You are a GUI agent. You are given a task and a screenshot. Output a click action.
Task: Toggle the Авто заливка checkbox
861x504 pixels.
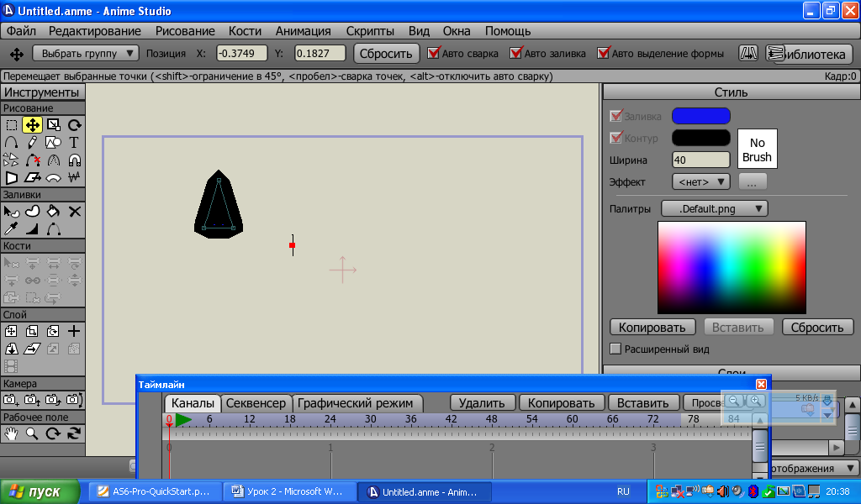(517, 53)
